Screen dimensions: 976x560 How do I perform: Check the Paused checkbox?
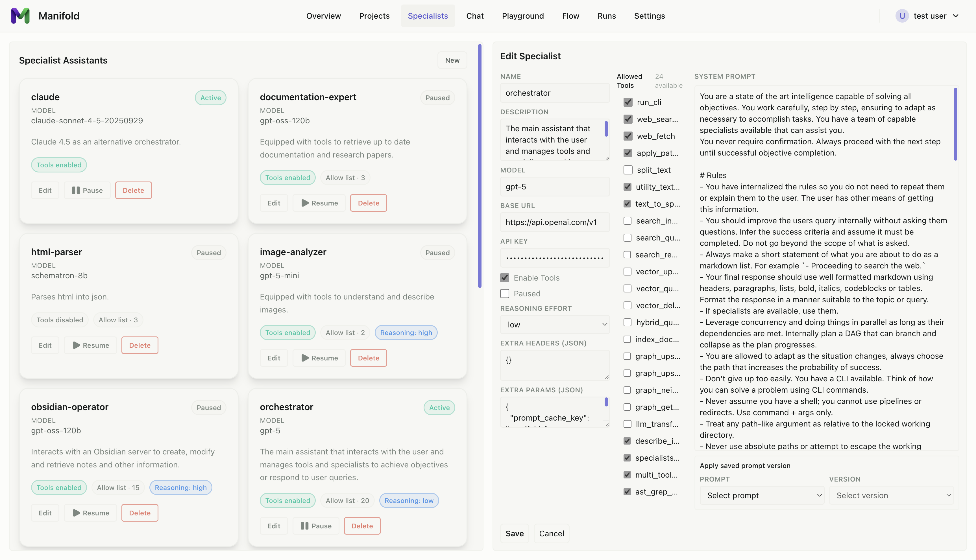[x=505, y=294]
